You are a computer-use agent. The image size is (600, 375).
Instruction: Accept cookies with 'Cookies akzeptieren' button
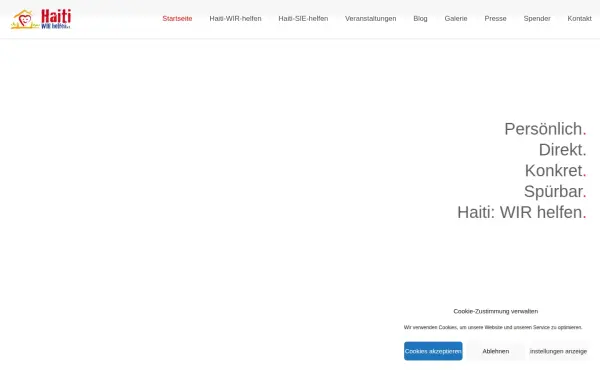click(433, 351)
